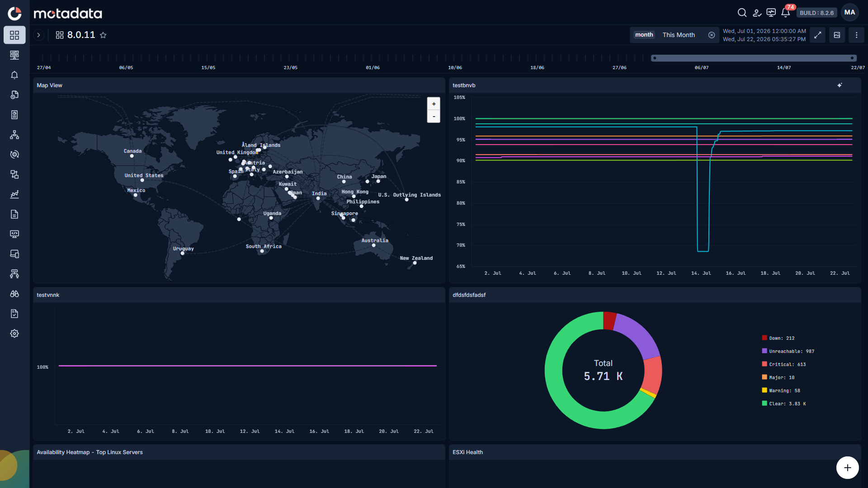Click the Motadata logo icon
Screen dimensions: 868x488
pos(14,13)
